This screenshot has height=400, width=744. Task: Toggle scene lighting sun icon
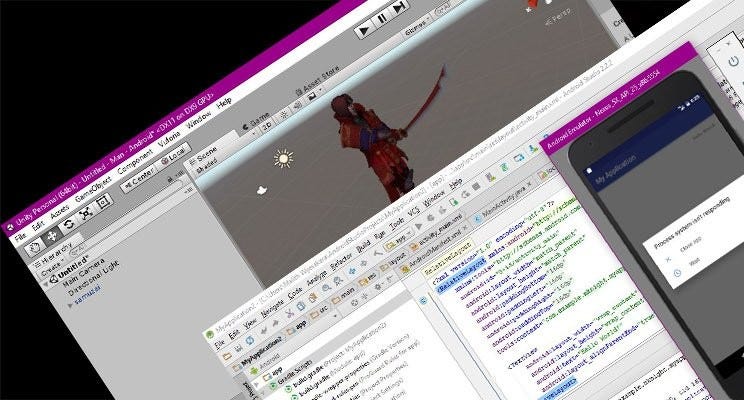[x=284, y=115]
